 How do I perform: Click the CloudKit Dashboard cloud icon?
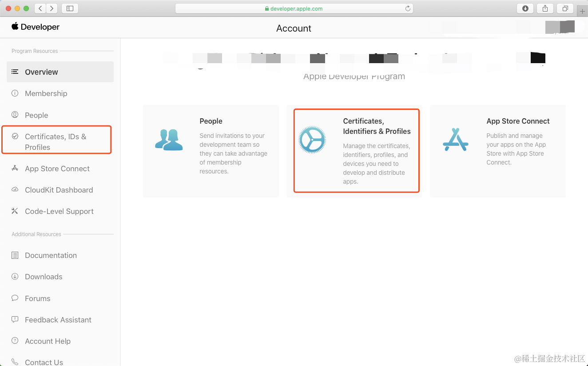15,189
